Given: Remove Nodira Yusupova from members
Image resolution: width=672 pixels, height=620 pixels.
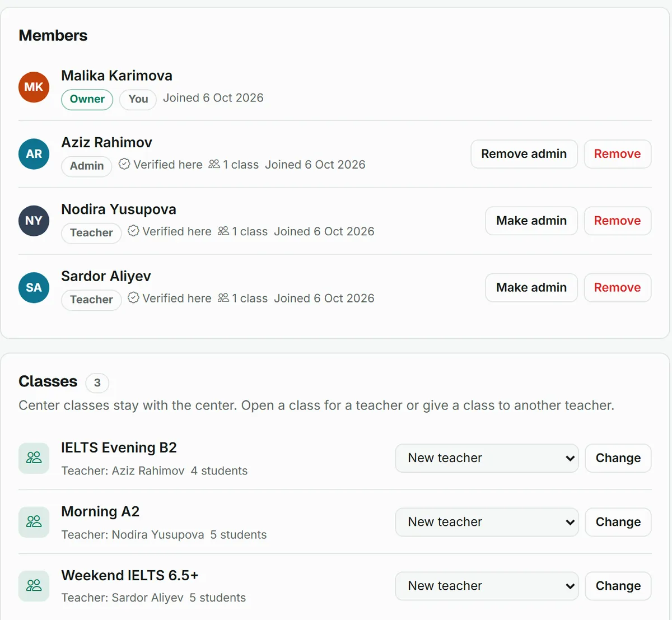Looking at the screenshot, I should click(x=617, y=221).
